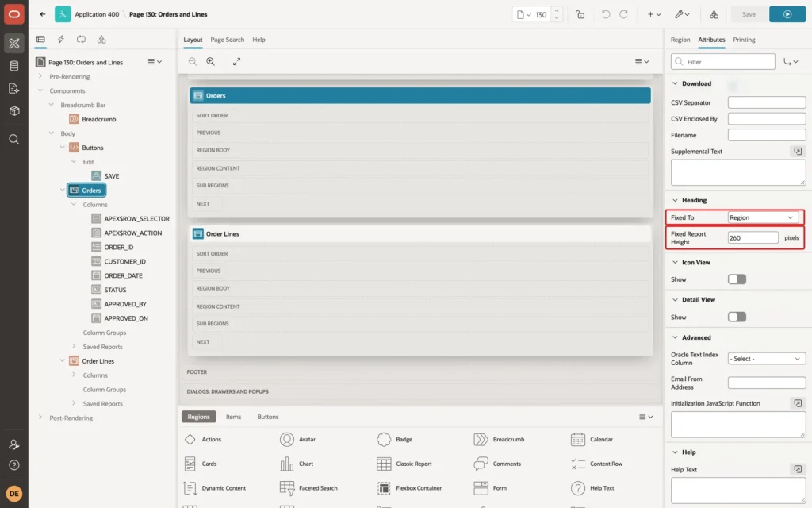Click the Filter properties search field
The width and height of the screenshot is (812, 508).
(723, 62)
